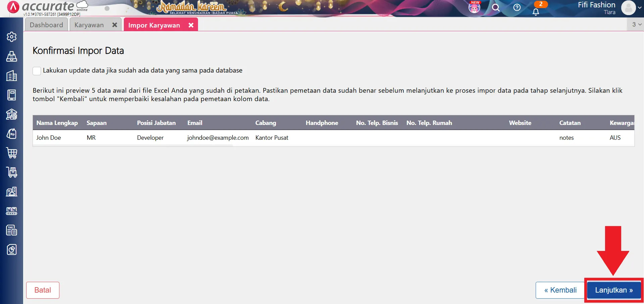Open the help question mark icon

pyautogui.click(x=517, y=8)
